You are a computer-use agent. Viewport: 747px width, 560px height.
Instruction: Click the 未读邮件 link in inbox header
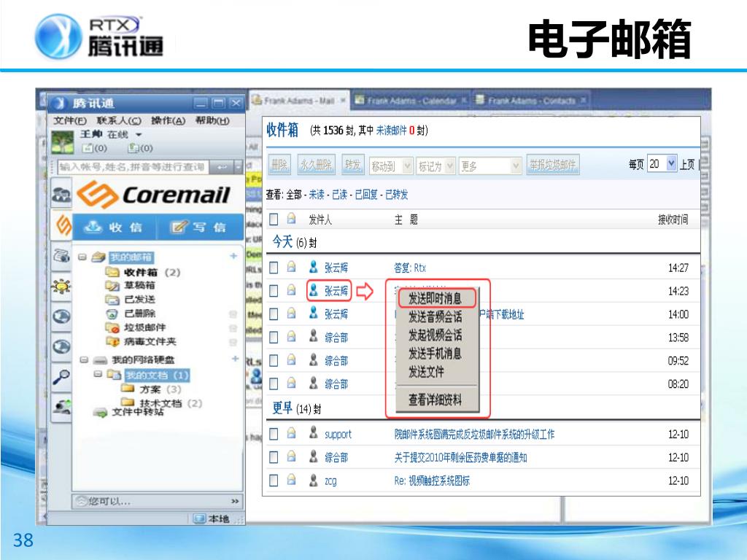tap(391, 130)
